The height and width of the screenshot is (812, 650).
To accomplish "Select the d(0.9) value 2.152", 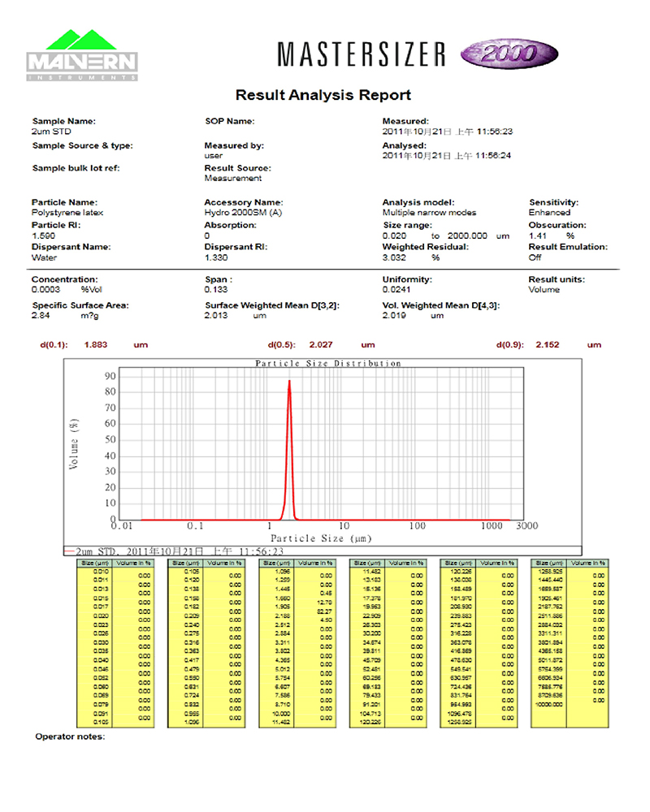I will point(548,345).
